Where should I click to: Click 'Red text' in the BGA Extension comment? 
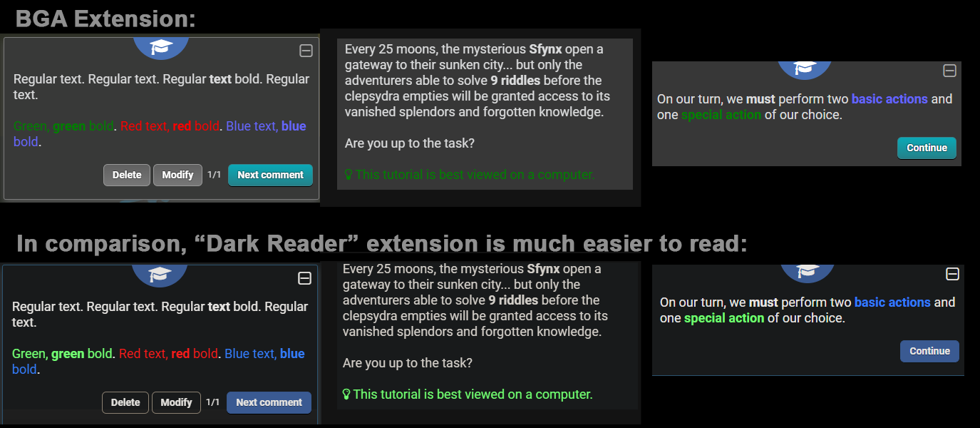[x=145, y=126]
